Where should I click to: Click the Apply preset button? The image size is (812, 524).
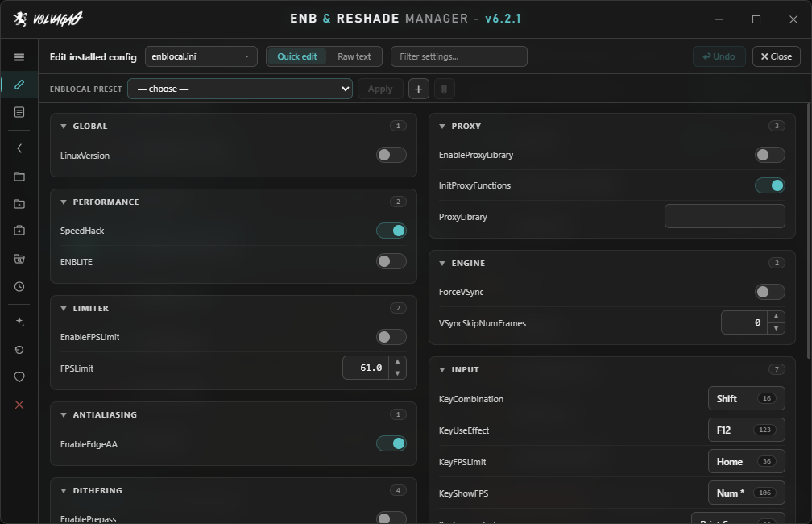pyautogui.click(x=380, y=89)
